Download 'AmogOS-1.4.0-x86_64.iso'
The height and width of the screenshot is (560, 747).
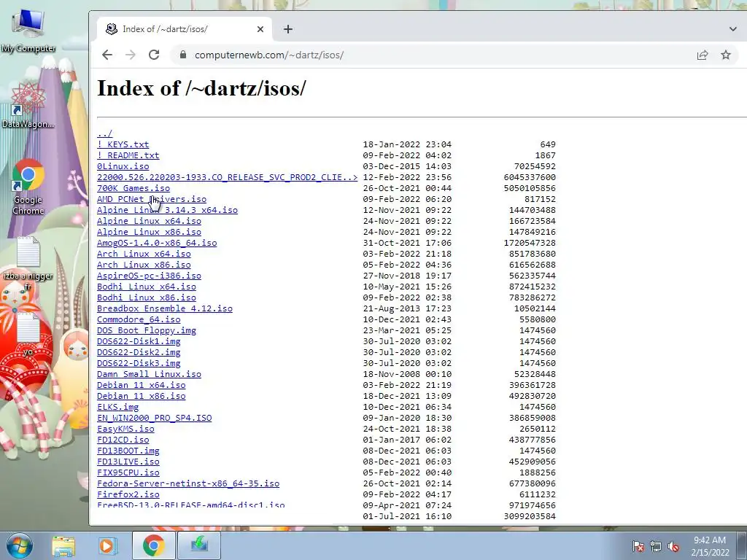pyautogui.click(x=157, y=243)
